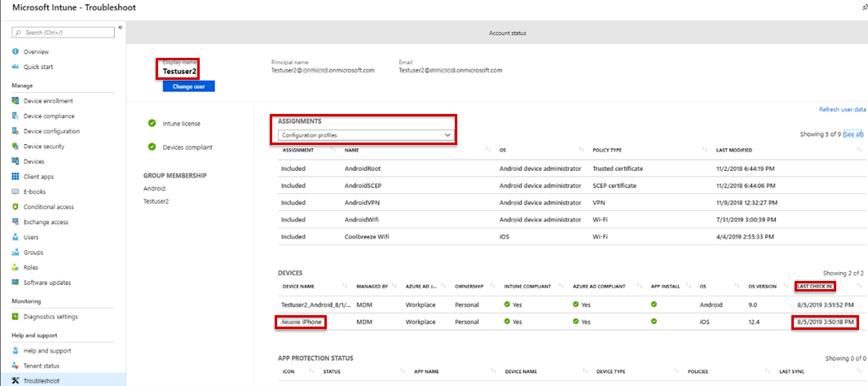Sort assignments by OS column arrows
The width and height of the screenshot is (868, 386).
(x=581, y=151)
